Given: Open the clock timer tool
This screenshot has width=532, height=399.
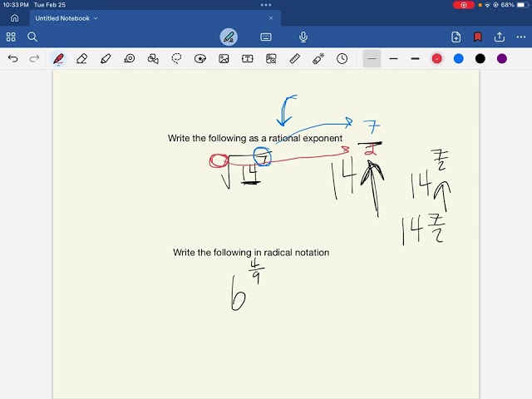Looking at the screenshot, I should point(342,59).
